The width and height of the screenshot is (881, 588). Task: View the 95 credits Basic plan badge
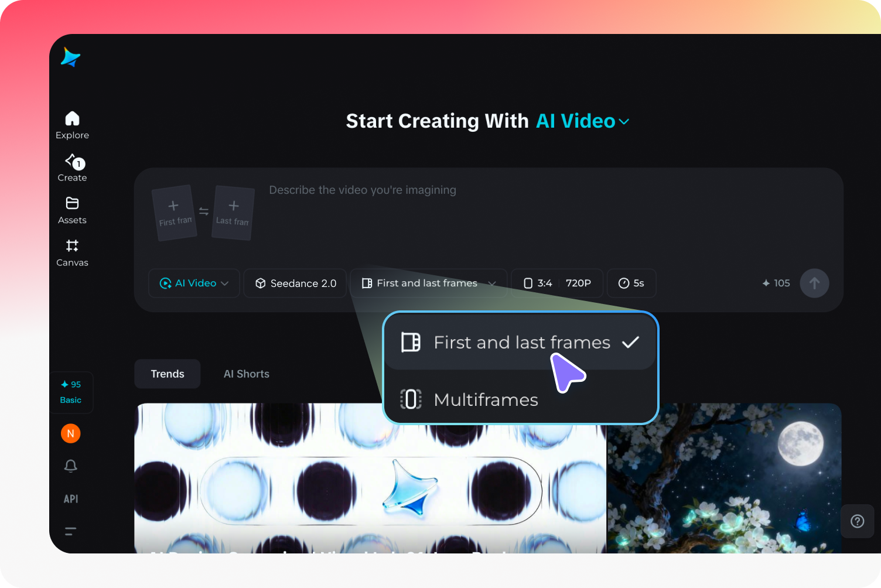click(x=71, y=392)
